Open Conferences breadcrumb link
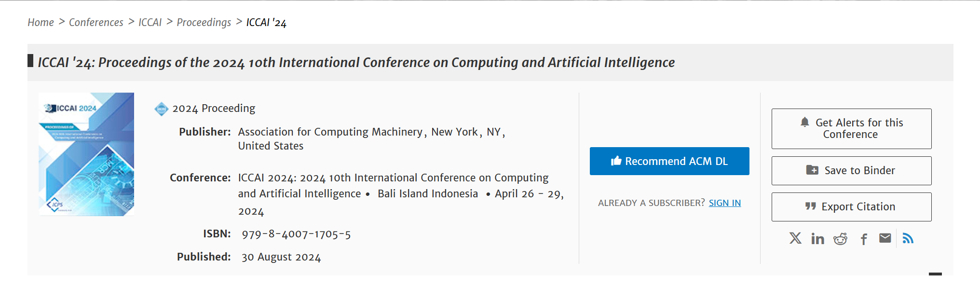 tap(96, 22)
